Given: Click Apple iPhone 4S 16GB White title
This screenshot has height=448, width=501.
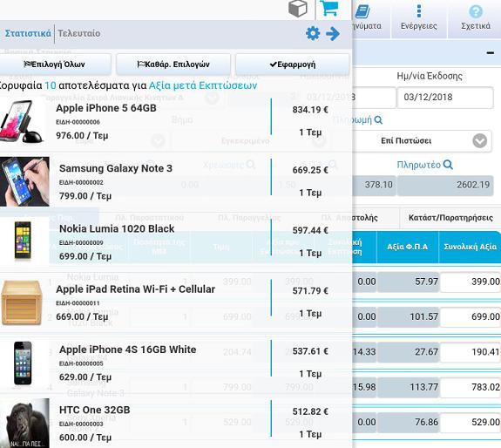Looking at the screenshot, I should click(x=128, y=350).
